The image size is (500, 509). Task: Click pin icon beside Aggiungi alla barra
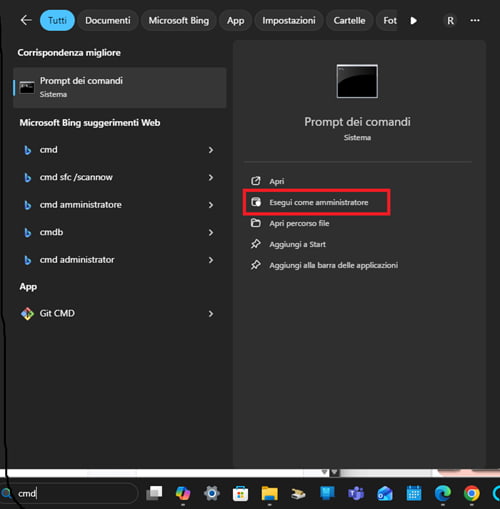(x=256, y=265)
